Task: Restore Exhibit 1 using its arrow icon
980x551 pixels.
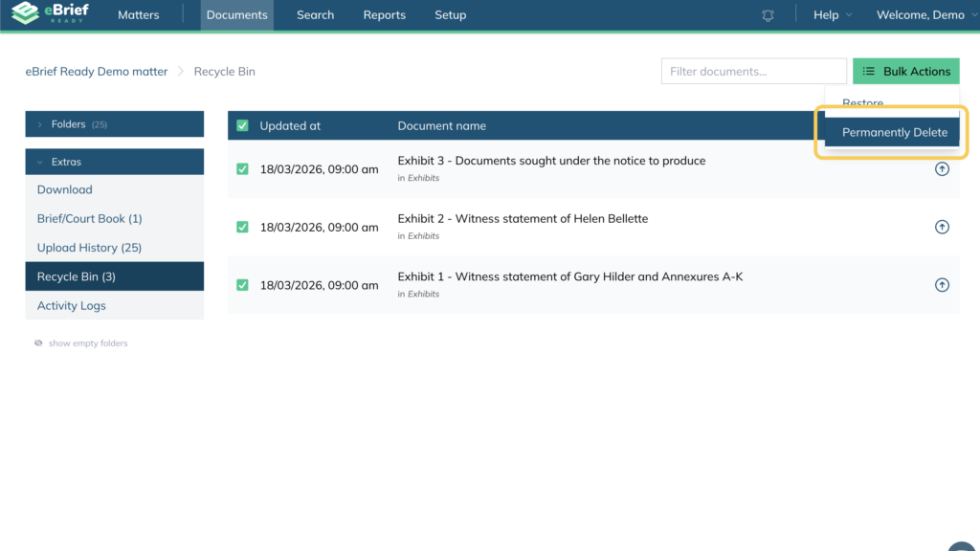Action: point(942,285)
